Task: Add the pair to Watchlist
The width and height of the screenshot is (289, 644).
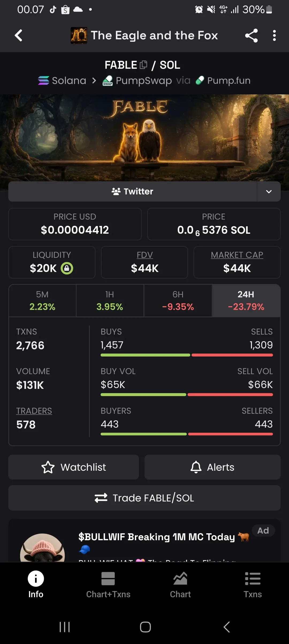Action: 74,467
